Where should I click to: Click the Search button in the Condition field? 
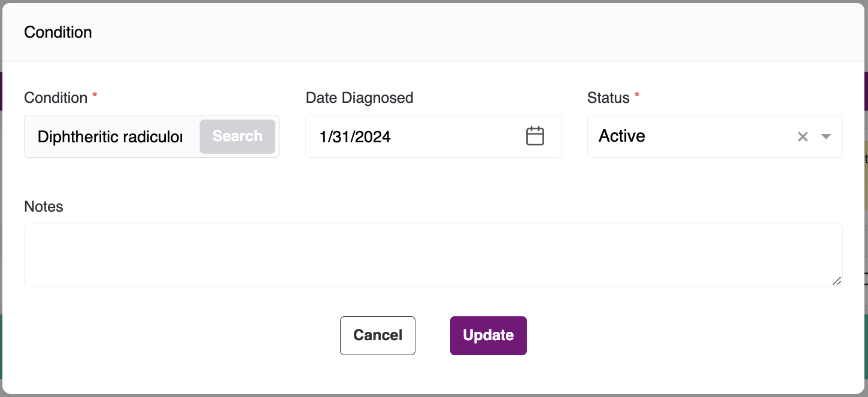click(237, 136)
